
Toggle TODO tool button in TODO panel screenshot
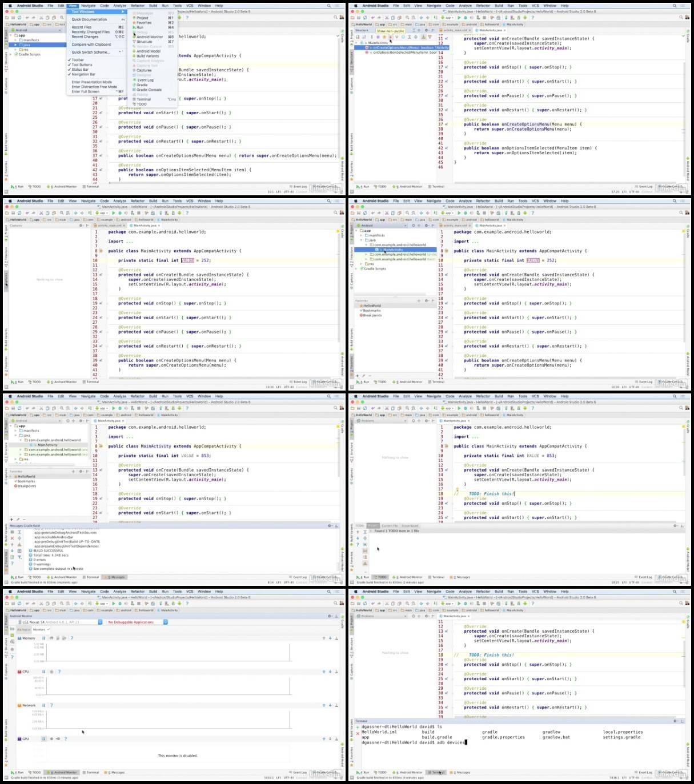coord(381,577)
